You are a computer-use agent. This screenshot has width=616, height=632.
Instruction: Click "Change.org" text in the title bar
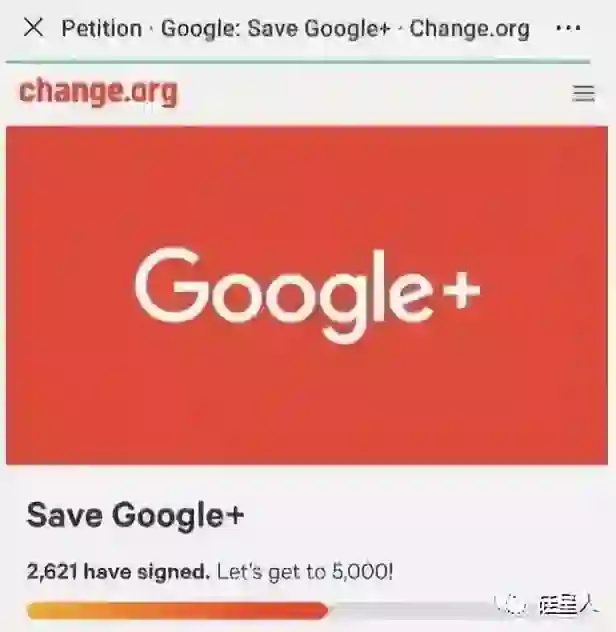click(470, 29)
